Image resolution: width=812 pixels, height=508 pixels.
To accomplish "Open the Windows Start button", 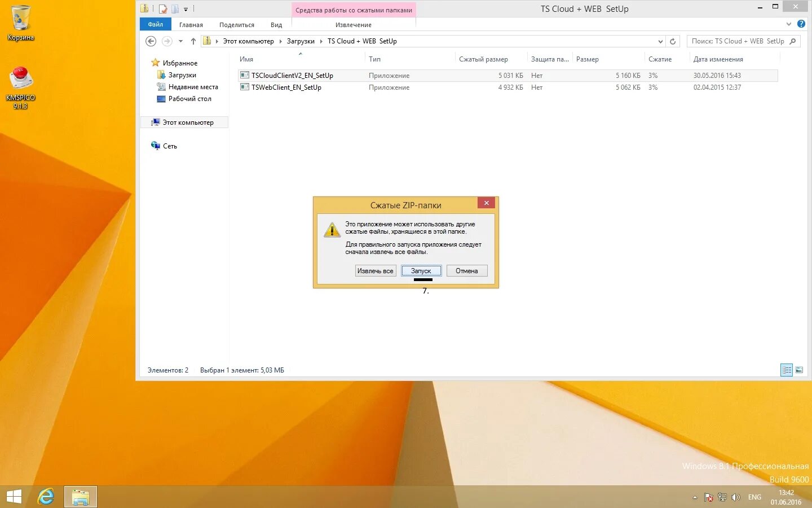I will [14, 497].
